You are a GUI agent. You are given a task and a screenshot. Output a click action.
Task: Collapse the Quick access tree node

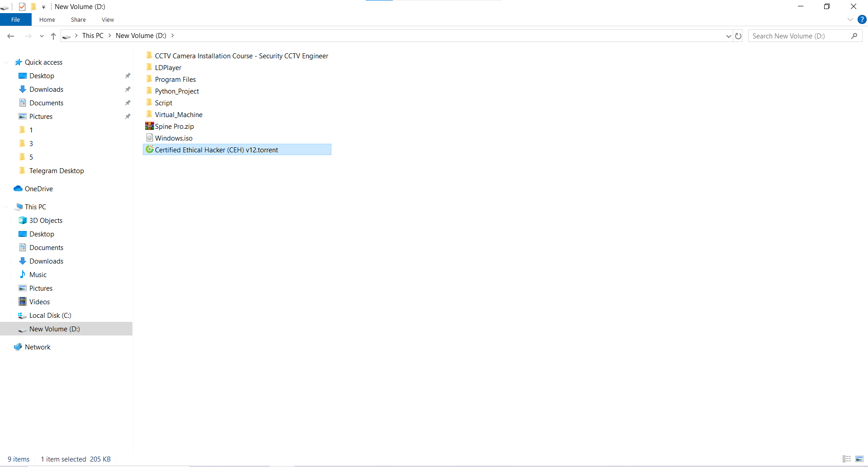click(6, 62)
